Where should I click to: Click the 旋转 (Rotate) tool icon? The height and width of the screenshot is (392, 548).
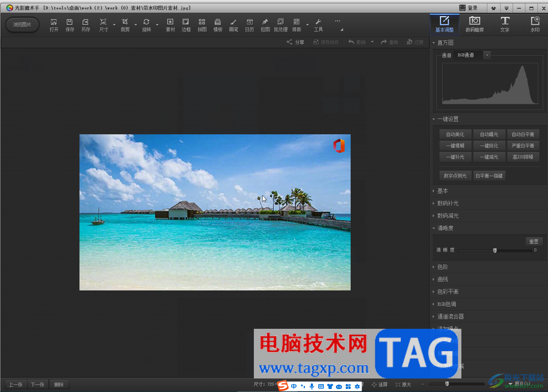(147, 25)
